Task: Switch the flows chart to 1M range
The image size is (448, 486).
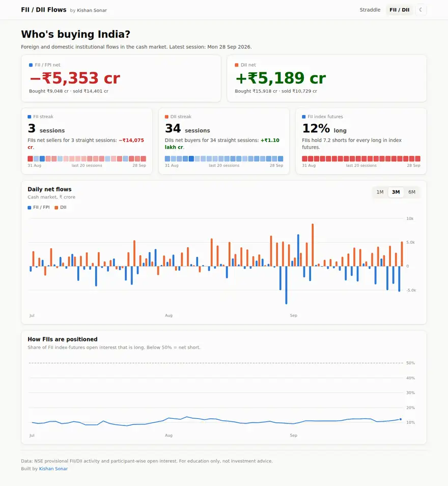Action: 380,192
